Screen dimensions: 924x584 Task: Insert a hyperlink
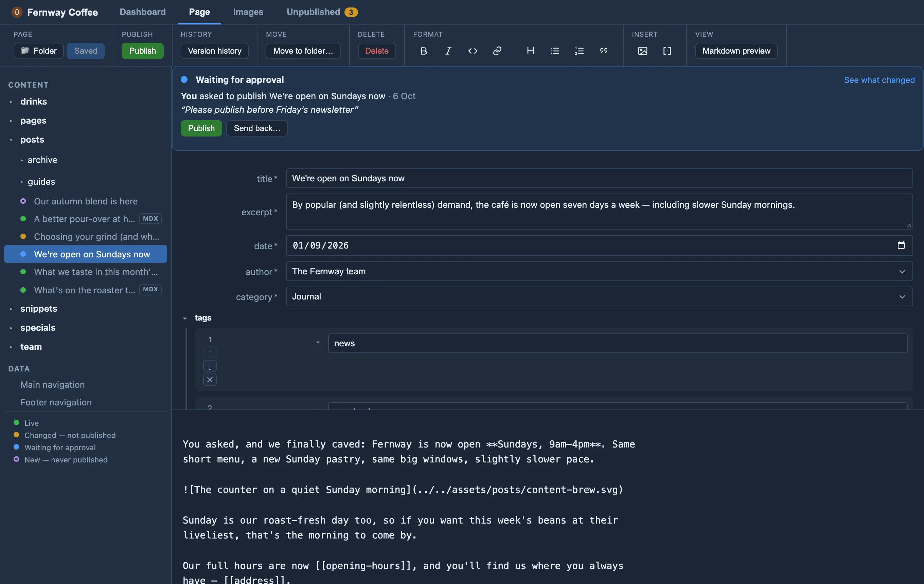(497, 51)
